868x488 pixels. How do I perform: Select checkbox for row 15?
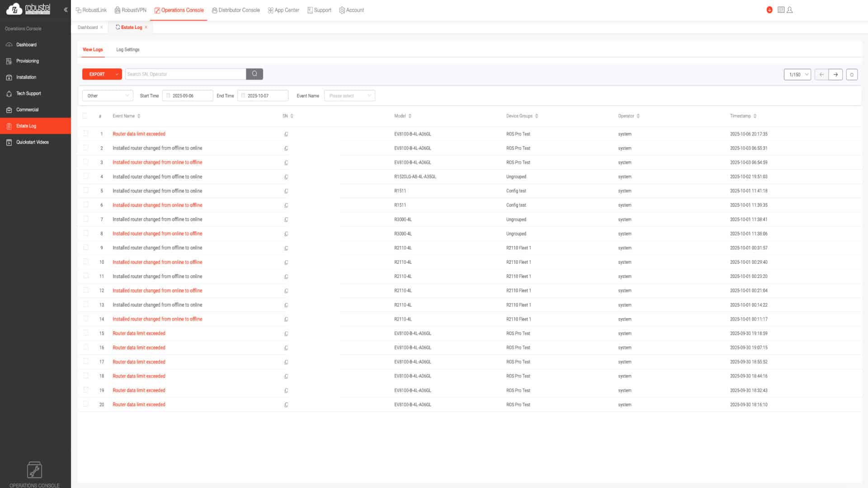click(86, 333)
